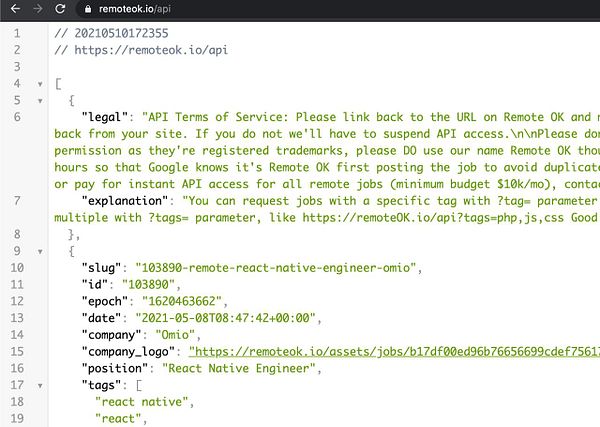Select slug value 103890-remote-react-native-engineer-omio
Viewport: 600px width, 427px height.
276,268
